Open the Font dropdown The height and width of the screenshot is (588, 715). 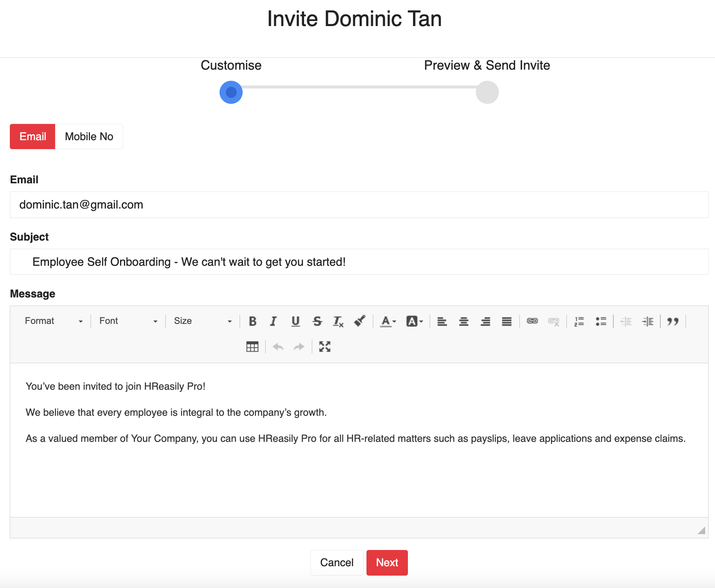pyautogui.click(x=128, y=321)
